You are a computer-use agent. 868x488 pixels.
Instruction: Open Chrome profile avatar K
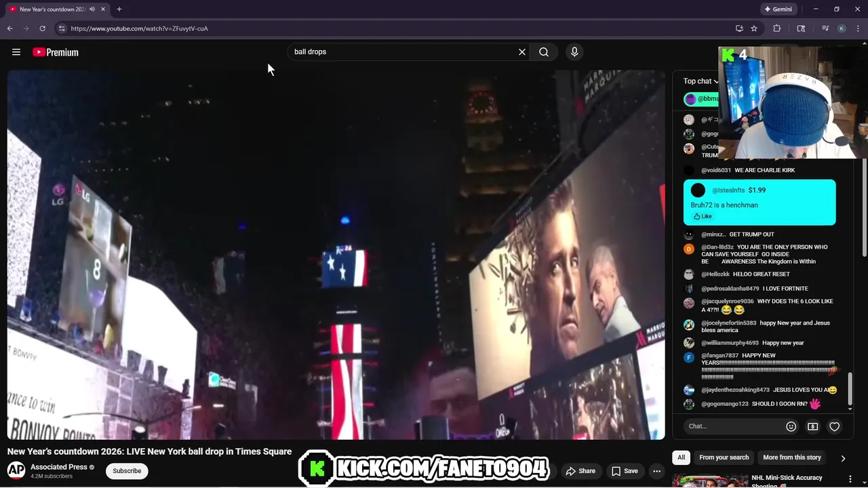842,28
